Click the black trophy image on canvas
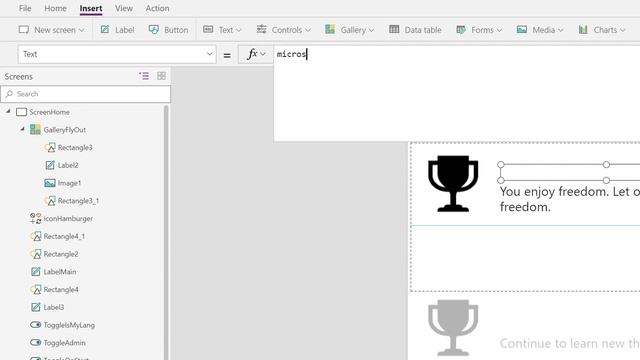640x360 pixels. [x=453, y=184]
